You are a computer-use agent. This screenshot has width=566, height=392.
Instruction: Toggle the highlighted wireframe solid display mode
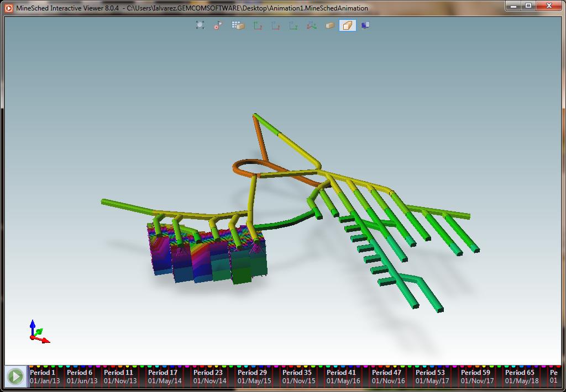[347, 25]
